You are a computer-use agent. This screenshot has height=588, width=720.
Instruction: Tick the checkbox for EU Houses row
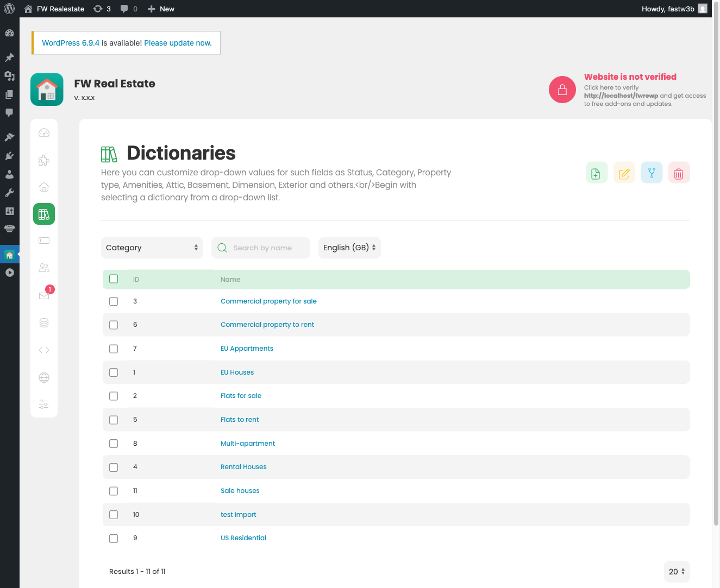click(114, 372)
